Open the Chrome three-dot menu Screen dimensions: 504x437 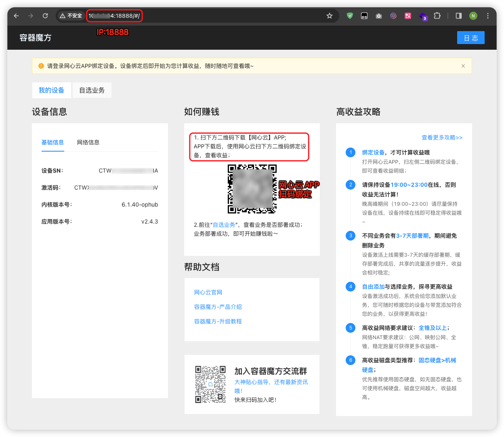pyautogui.click(x=488, y=16)
